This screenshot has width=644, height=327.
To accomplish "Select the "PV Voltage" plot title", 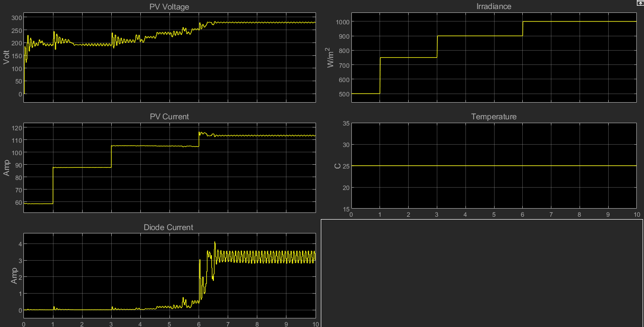I will (x=170, y=7).
